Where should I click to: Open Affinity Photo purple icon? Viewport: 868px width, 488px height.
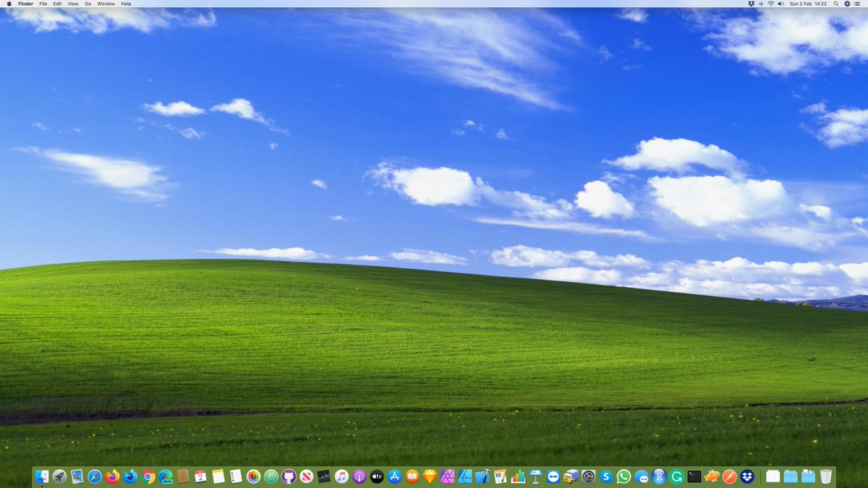(448, 476)
